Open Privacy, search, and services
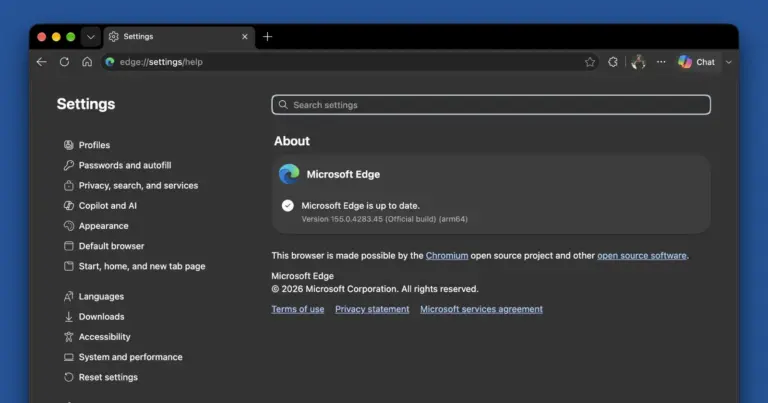 click(139, 186)
